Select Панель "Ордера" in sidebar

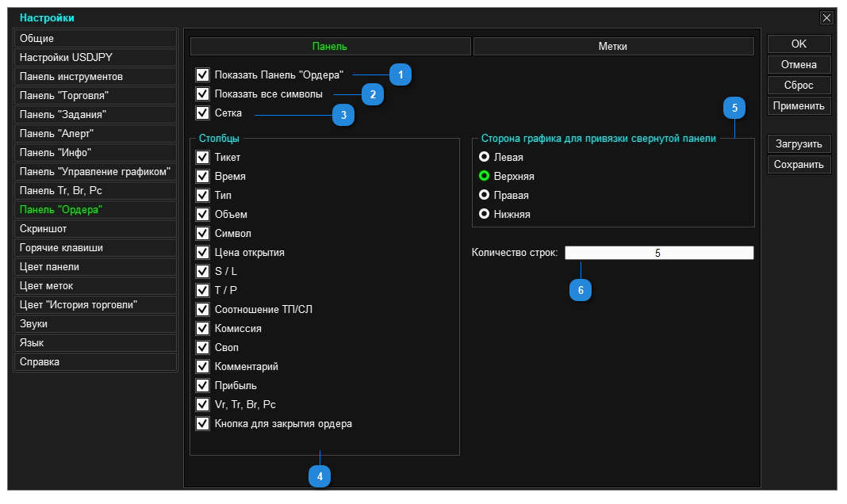(96, 209)
